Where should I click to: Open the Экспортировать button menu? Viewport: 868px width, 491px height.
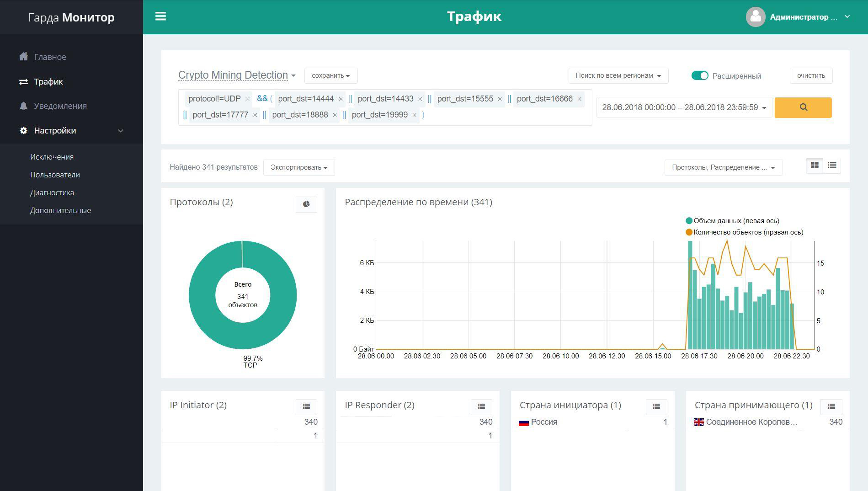(x=298, y=167)
